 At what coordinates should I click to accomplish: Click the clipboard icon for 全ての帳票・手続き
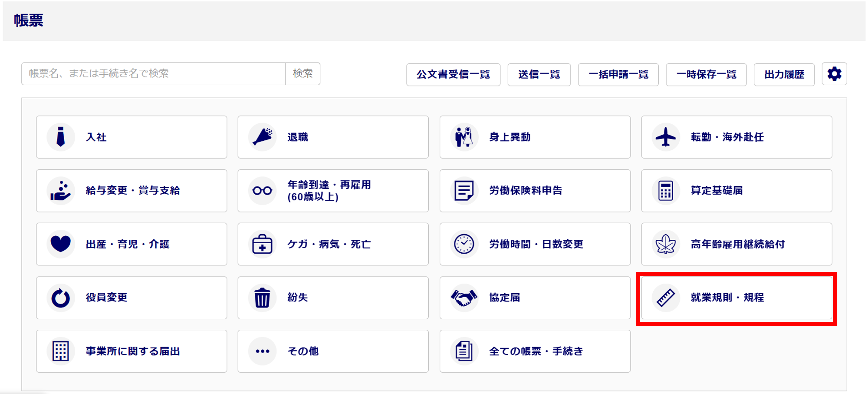464,351
